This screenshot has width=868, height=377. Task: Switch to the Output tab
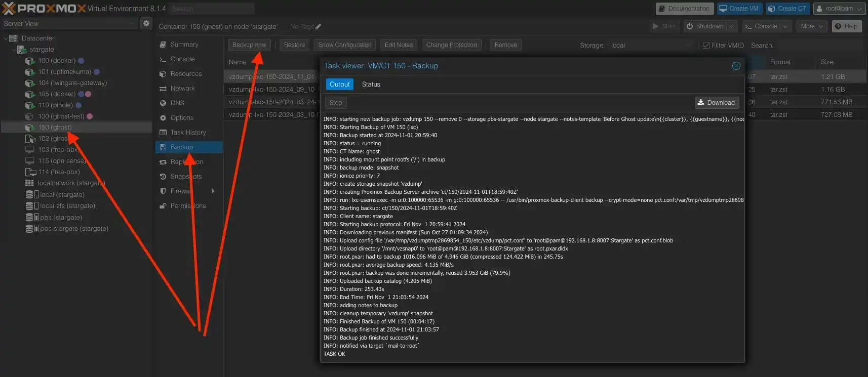point(340,85)
